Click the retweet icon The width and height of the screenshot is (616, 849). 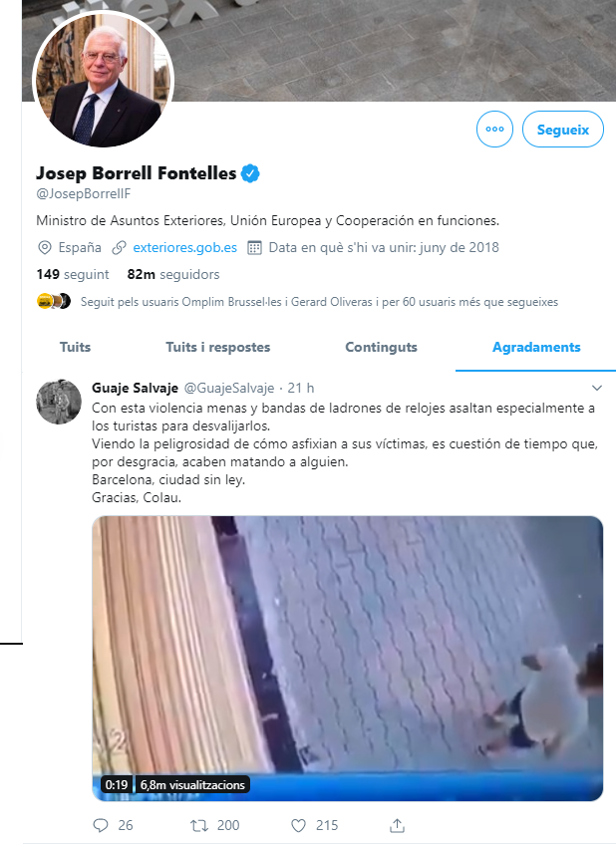pos(198,825)
